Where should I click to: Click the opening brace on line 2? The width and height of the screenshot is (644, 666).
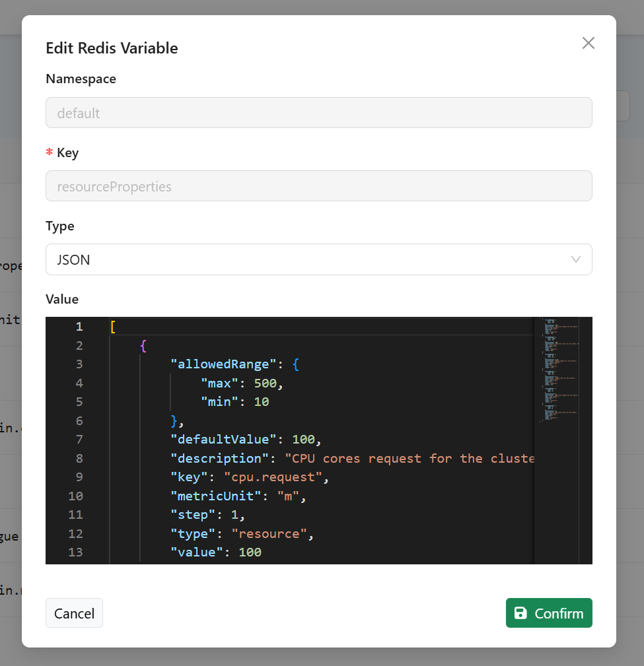click(143, 346)
